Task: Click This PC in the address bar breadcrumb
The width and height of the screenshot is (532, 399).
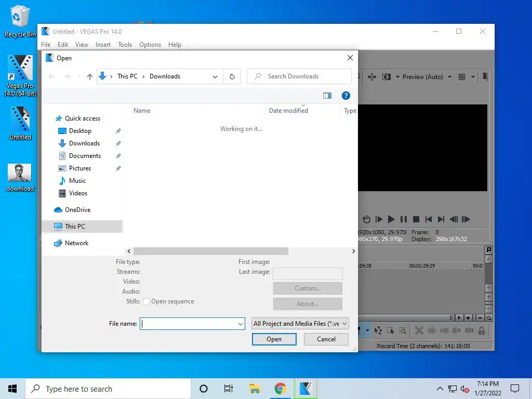Action: point(127,77)
